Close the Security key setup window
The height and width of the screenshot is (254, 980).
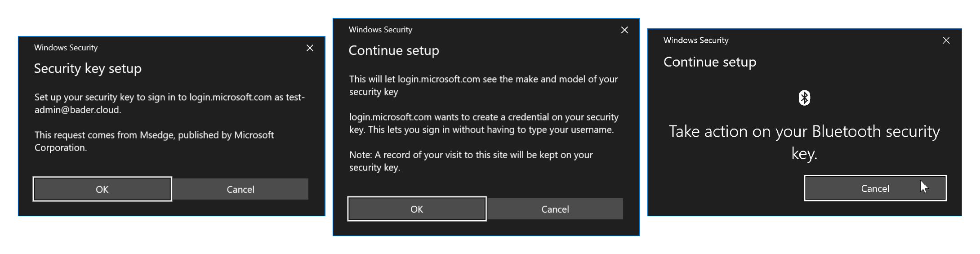310,48
